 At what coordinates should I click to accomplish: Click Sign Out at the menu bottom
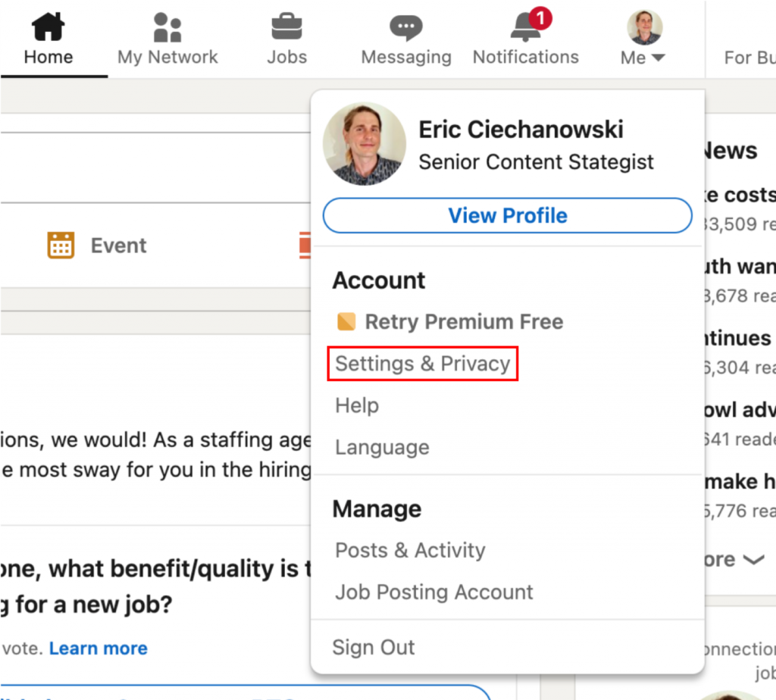374,648
